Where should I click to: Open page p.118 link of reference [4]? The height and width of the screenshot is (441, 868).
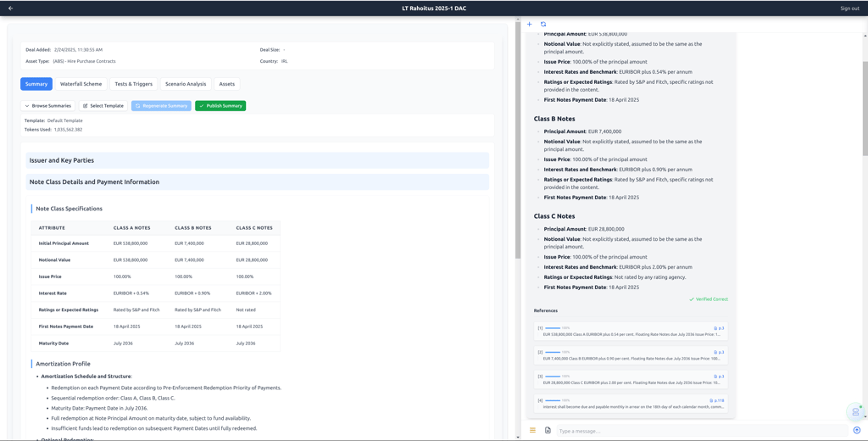tap(717, 400)
